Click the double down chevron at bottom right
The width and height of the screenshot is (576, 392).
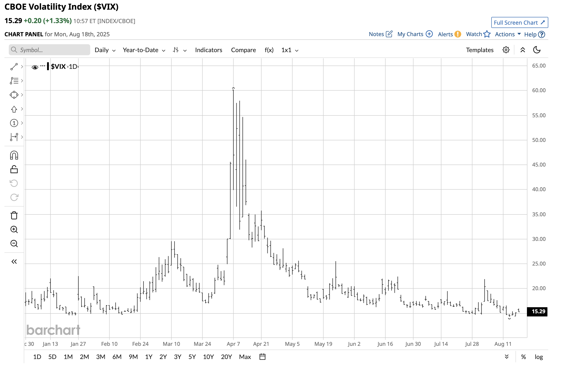[507, 357]
